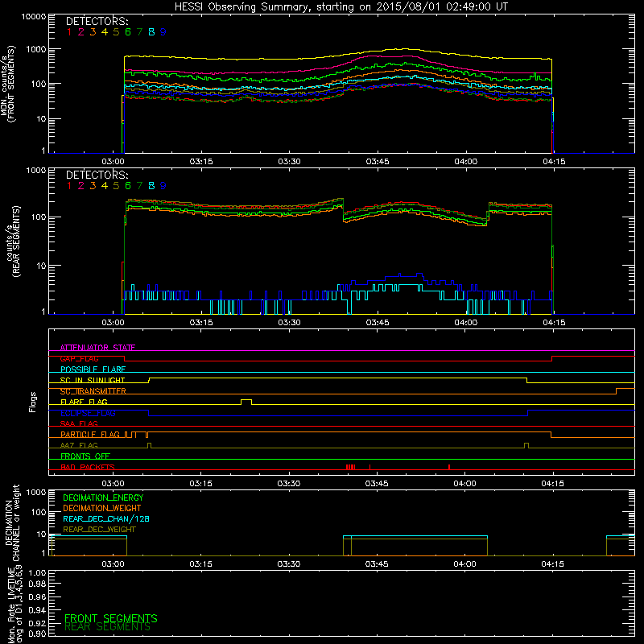Click the FRONTS_OFF flag label
Image resolution: width=644 pixels, height=644 pixels.
85,456
